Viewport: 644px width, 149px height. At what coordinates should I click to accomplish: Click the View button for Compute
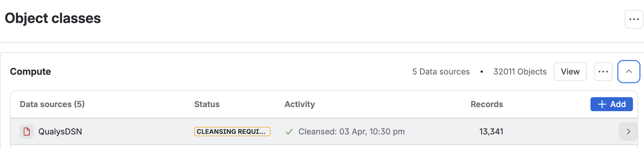coord(570,72)
